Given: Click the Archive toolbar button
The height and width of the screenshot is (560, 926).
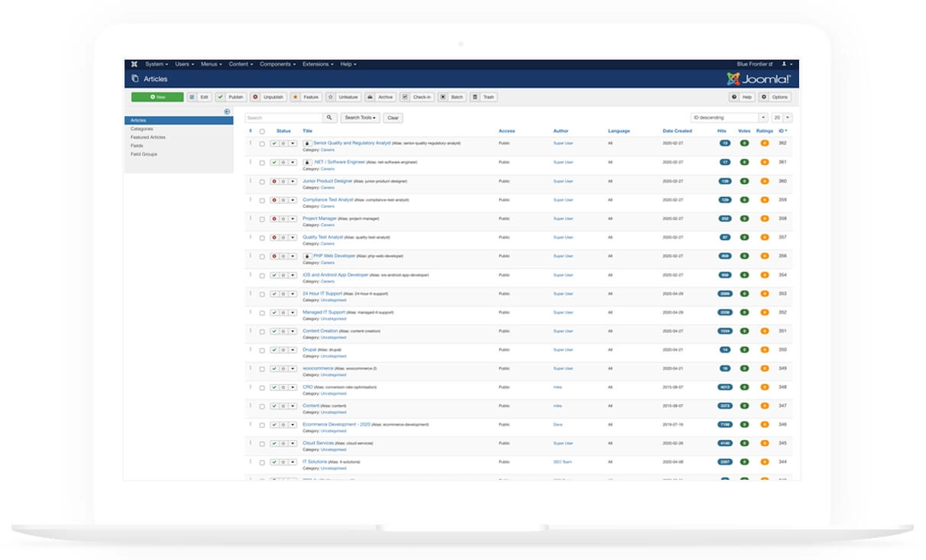Looking at the screenshot, I should (380, 97).
